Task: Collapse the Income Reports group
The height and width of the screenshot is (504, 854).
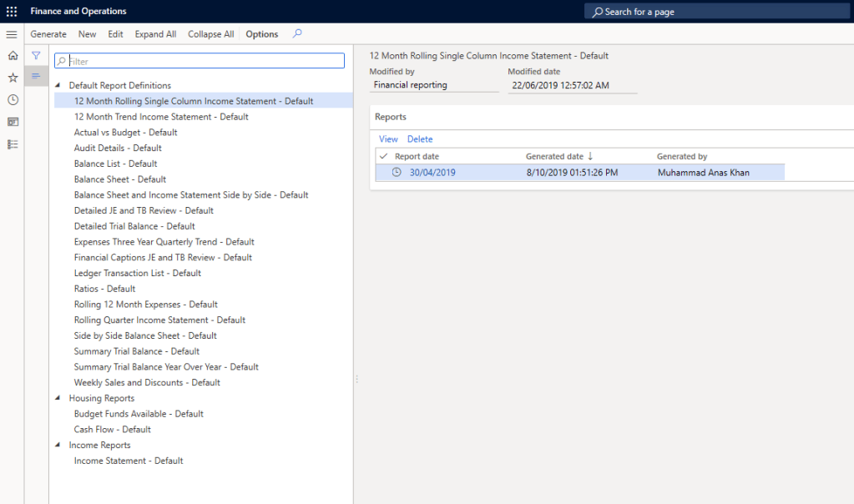Action: coord(58,445)
